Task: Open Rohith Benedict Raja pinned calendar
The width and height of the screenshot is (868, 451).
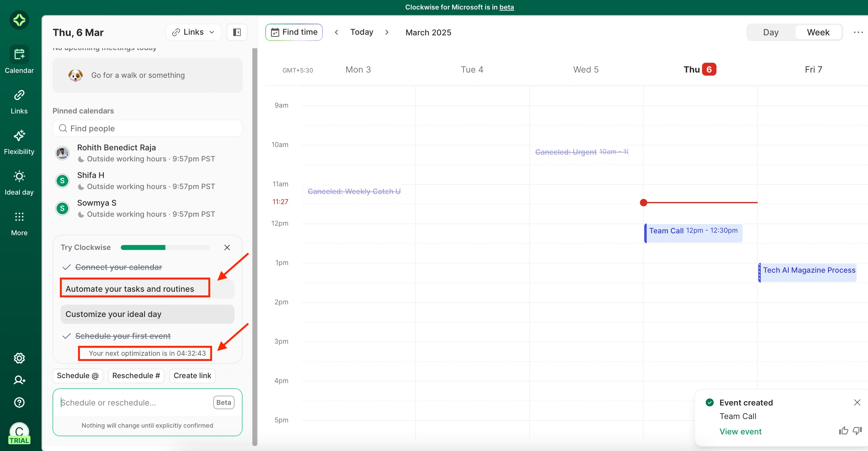Action: pos(147,153)
